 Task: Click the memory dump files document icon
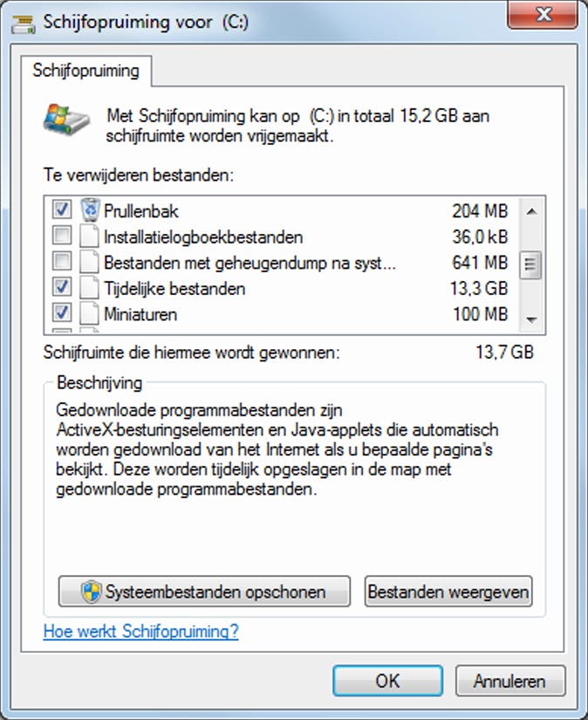click(x=91, y=262)
